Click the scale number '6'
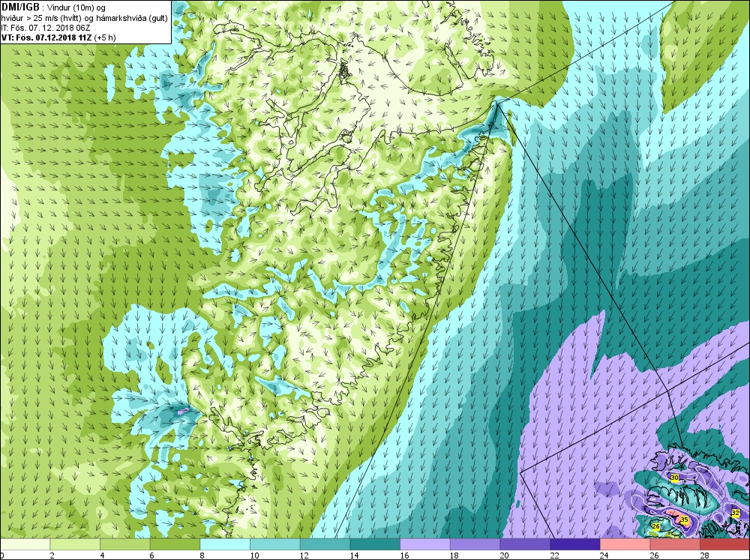This screenshot has height=560, width=750. tap(152, 556)
